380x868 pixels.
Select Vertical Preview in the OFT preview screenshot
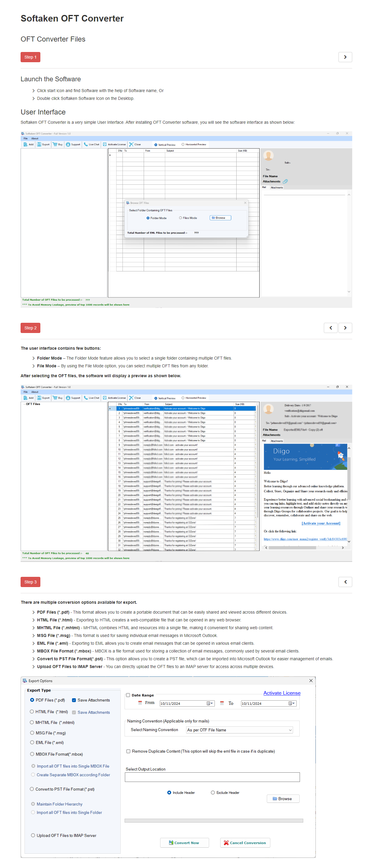click(x=156, y=398)
